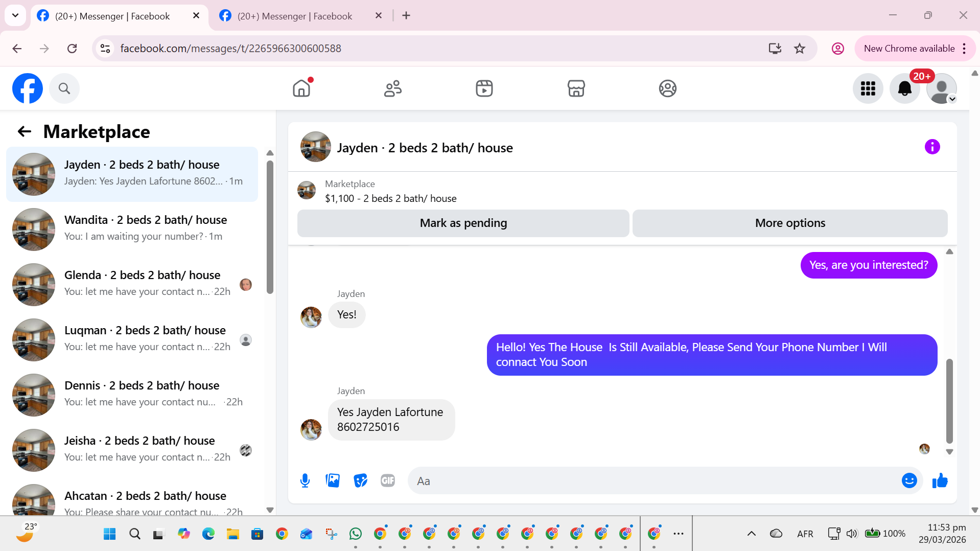980x551 pixels.
Task: Choose a sticker icon
Action: (x=360, y=480)
